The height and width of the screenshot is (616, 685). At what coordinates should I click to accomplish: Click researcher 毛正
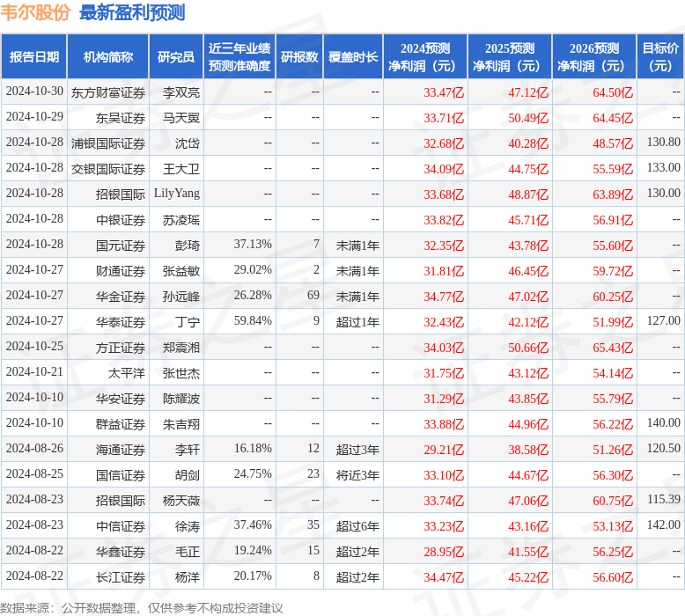(188, 552)
